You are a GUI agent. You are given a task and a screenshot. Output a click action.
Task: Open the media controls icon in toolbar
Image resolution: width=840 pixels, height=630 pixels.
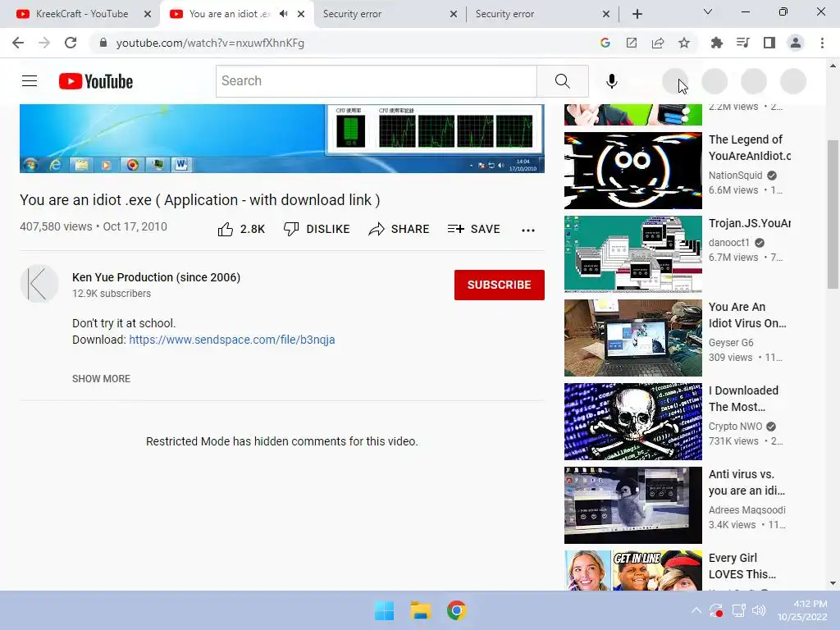[742, 43]
